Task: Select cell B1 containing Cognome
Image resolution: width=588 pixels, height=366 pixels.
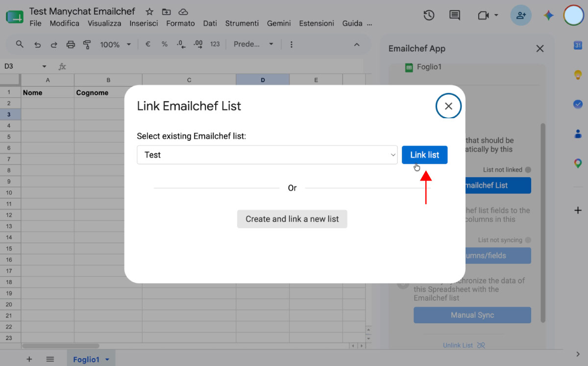Action: click(108, 92)
